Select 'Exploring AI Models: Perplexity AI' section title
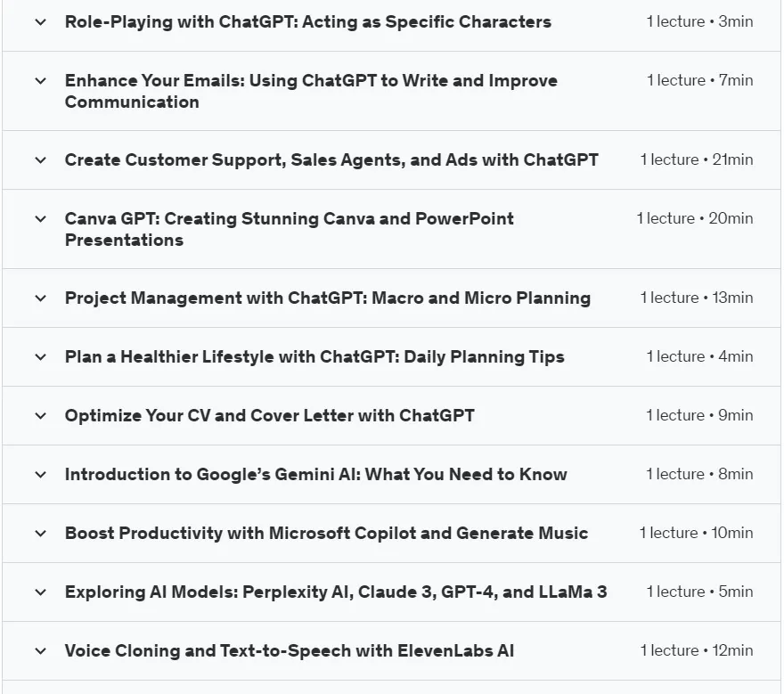The image size is (784, 694). [x=336, y=592]
